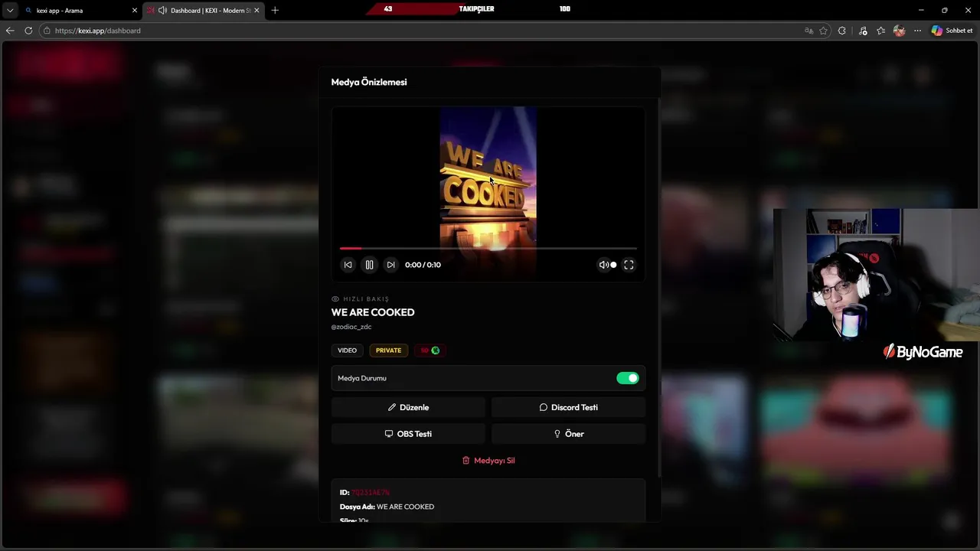
Task: Open the tab actions dropdown arrow
Action: pyautogui.click(x=10, y=11)
